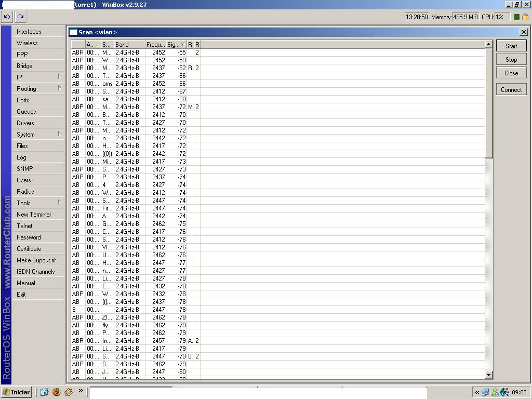
Task: Expand the IP submenu
Action: click(x=38, y=77)
